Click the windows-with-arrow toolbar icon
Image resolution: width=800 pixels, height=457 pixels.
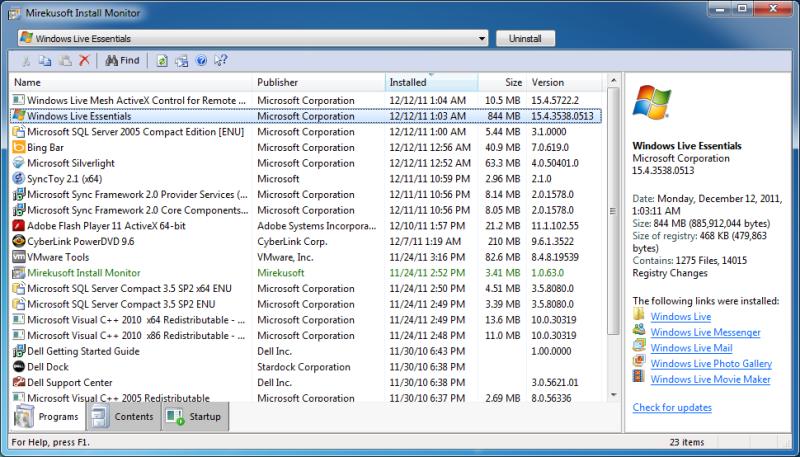[182, 61]
